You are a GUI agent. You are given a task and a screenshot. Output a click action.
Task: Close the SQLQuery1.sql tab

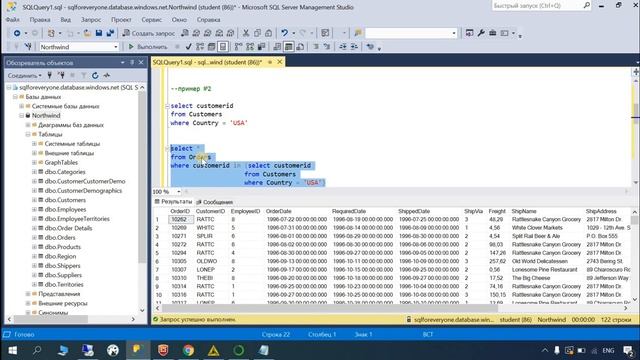pos(280,62)
